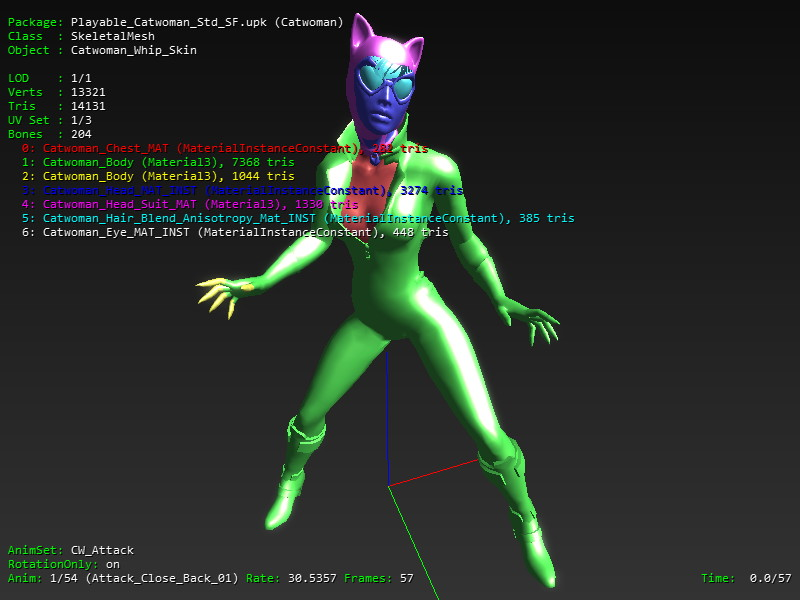Click the Bones count 204

tap(81, 134)
